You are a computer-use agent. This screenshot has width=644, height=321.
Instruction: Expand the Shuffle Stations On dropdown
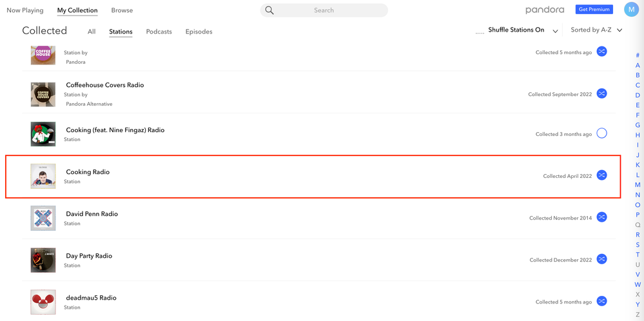(x=555, y=31)
